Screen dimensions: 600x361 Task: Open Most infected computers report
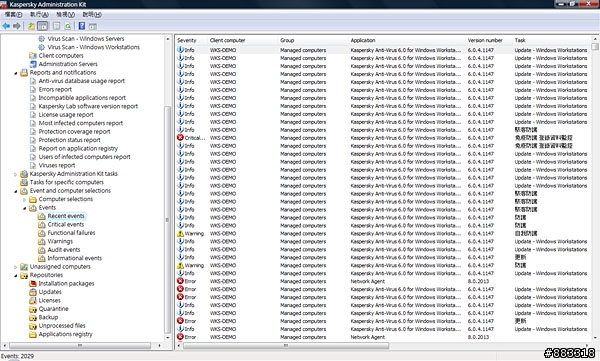pos(81,123)
